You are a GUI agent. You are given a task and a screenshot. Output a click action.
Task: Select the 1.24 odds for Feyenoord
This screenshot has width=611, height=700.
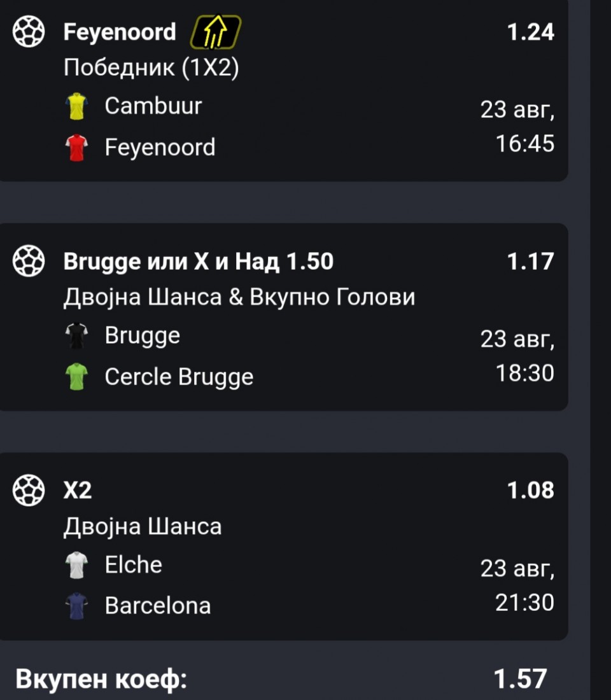tap(531, 32)
